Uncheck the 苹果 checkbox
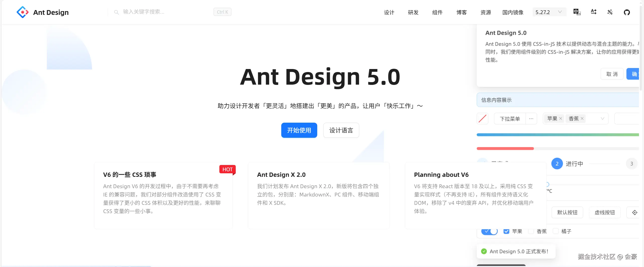Viewport: 644px width, 267px height. point(506,231)
